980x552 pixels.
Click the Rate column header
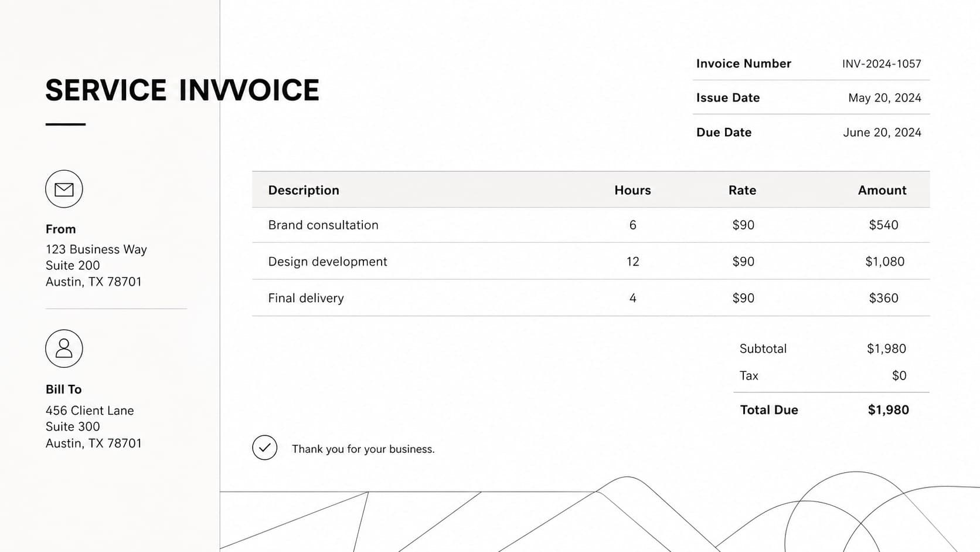click(x=742, y=190)
